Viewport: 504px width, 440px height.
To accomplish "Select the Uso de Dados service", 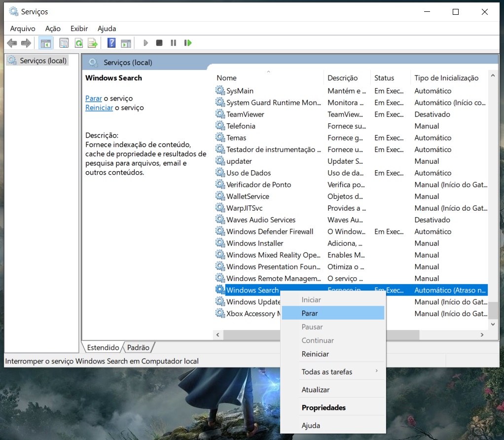I will [x=351, y=173].
